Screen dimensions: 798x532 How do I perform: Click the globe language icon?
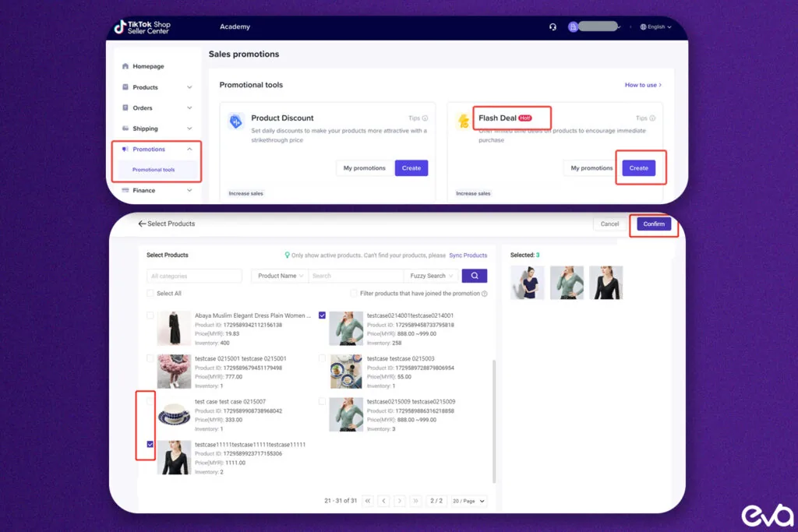[x=643, y=27]
